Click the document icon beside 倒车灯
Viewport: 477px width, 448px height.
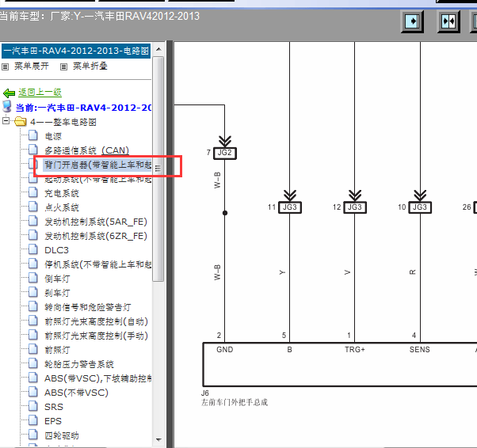33,278
